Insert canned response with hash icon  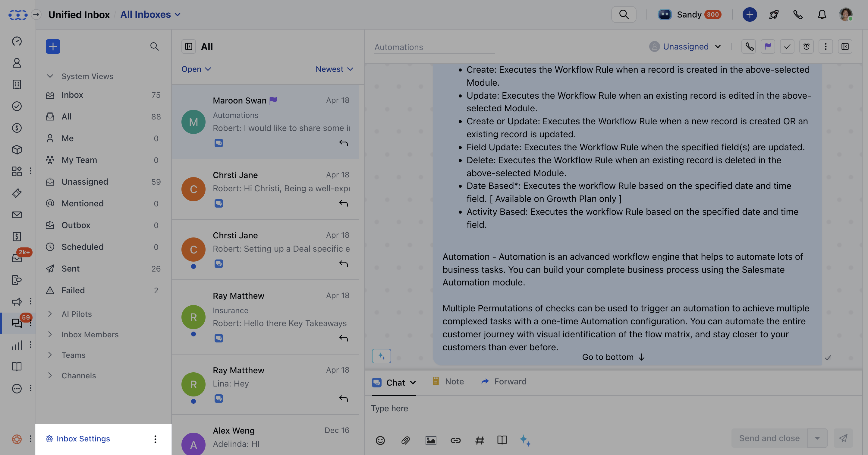click(480, 440)
